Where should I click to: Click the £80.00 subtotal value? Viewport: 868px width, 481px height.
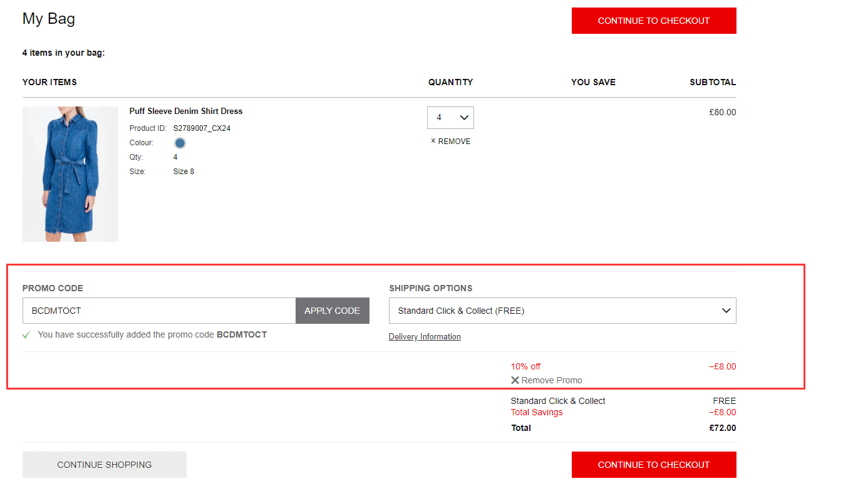(x=723, y=113)
